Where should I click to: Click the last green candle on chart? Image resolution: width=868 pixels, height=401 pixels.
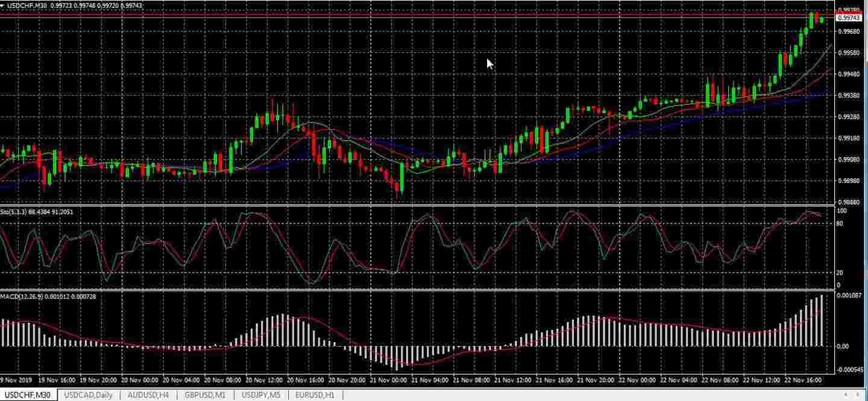coord(822,20)
